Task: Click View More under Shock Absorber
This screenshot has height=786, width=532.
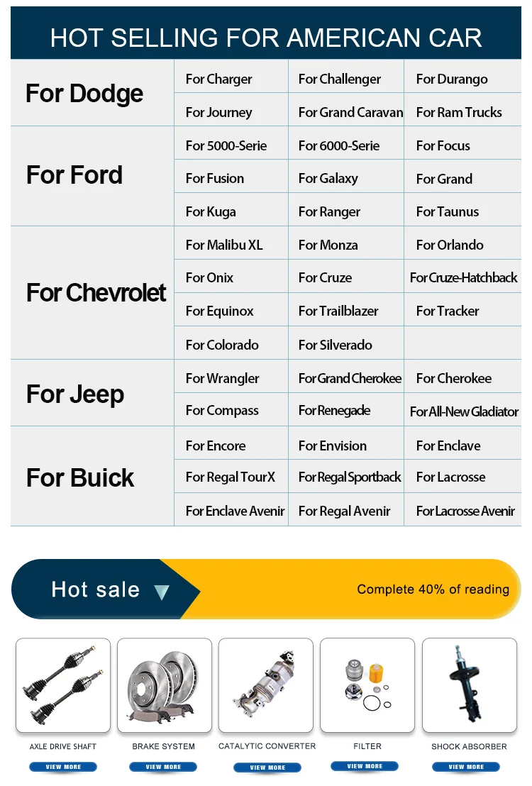Action: (466, 767)
